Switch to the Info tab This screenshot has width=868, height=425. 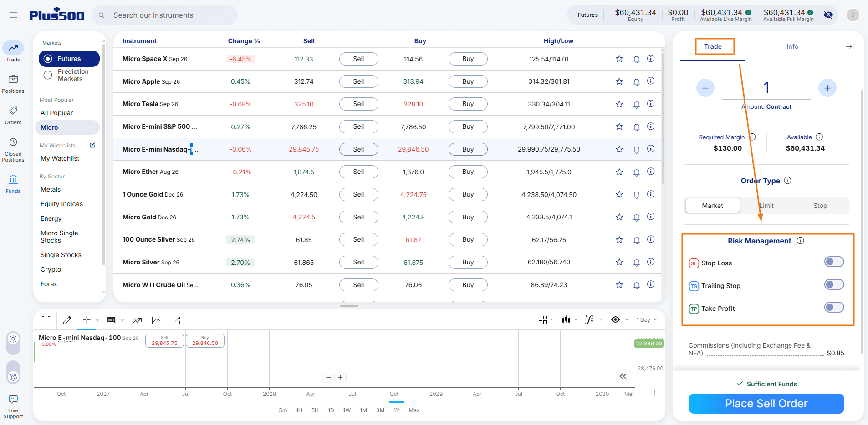click(792, 46)
